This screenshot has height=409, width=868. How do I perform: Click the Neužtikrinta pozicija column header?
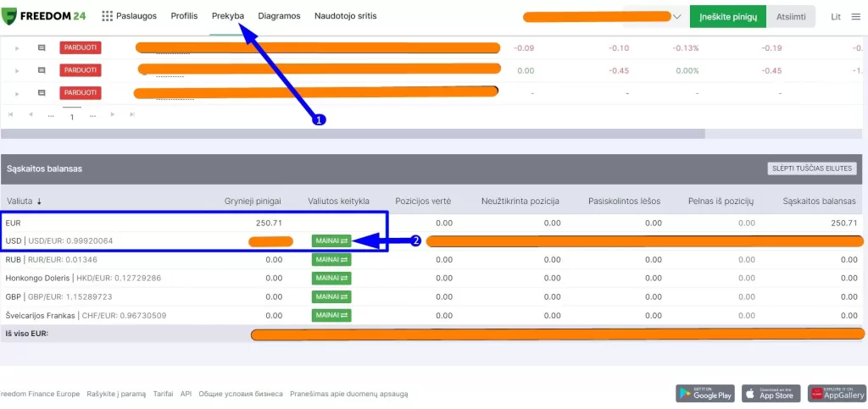[x=520, y=202]
